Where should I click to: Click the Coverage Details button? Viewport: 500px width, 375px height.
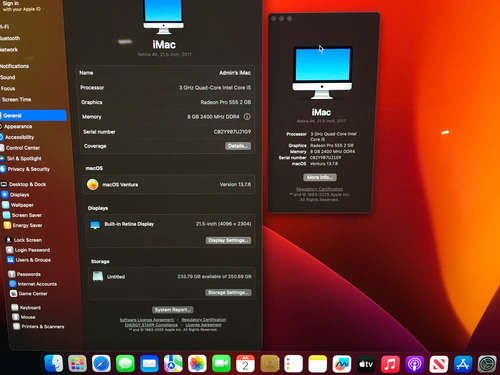tap(238, 146)
